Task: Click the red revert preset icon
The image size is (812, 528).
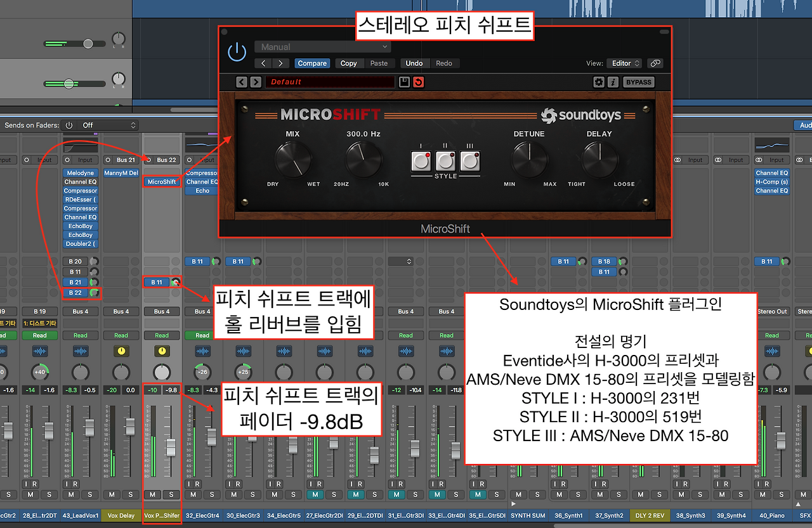Action: [418, 82]
